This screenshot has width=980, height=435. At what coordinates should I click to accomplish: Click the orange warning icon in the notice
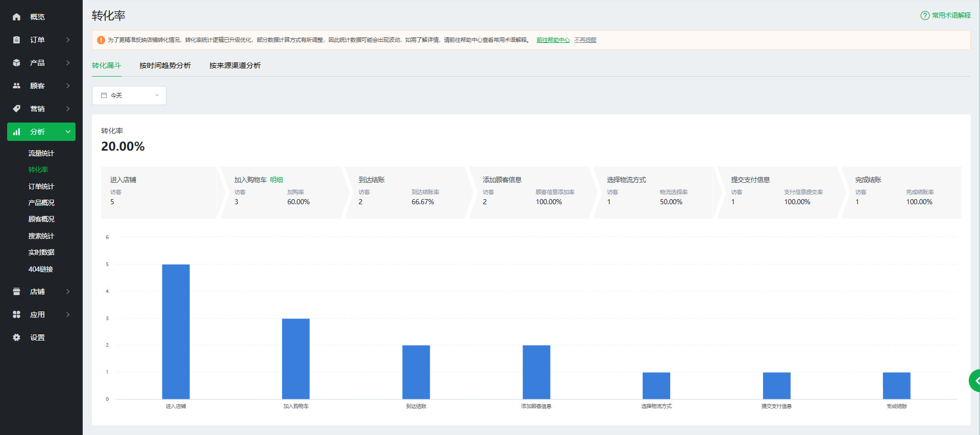click(101, 40)
